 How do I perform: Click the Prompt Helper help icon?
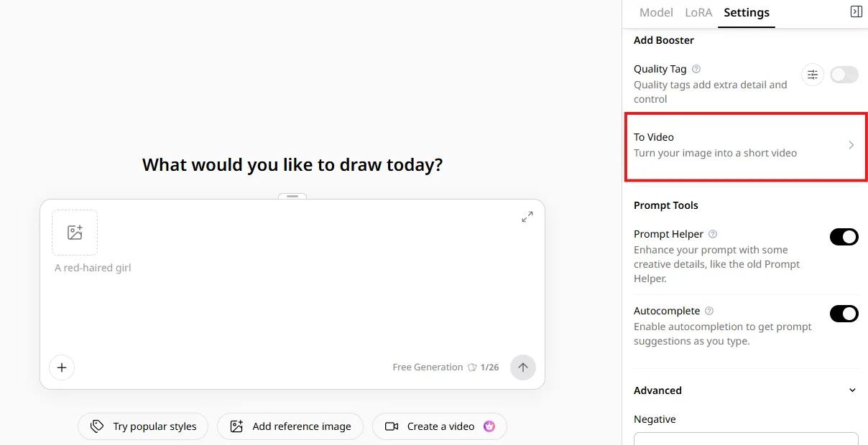[x=713, y=234]
